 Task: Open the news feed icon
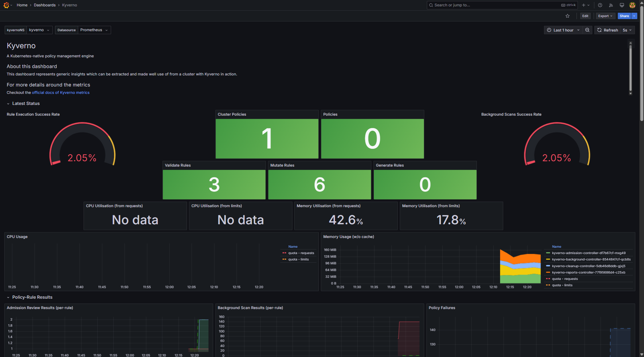[611, 5]
